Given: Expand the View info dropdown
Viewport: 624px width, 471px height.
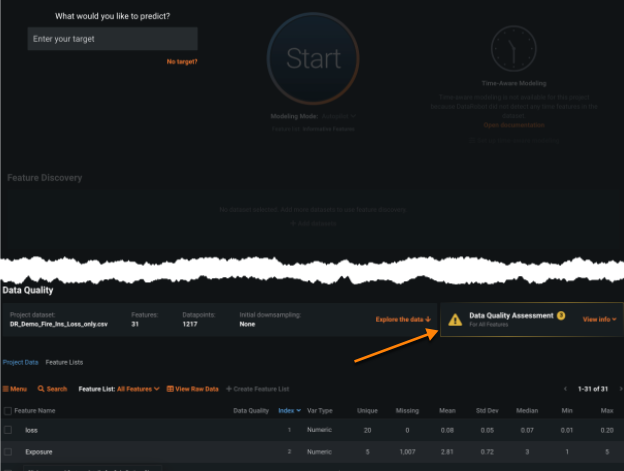Looking at the screenshot, I should 599,319.
